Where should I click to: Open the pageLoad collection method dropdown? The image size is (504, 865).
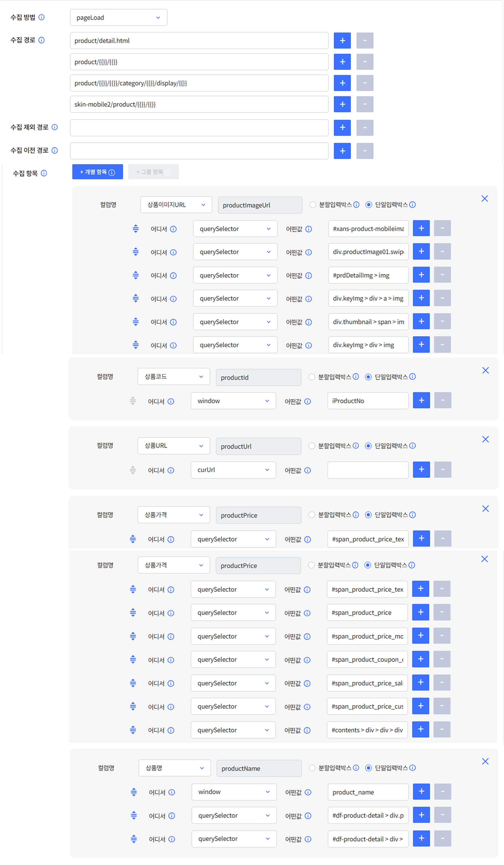(x=119, y=18)
